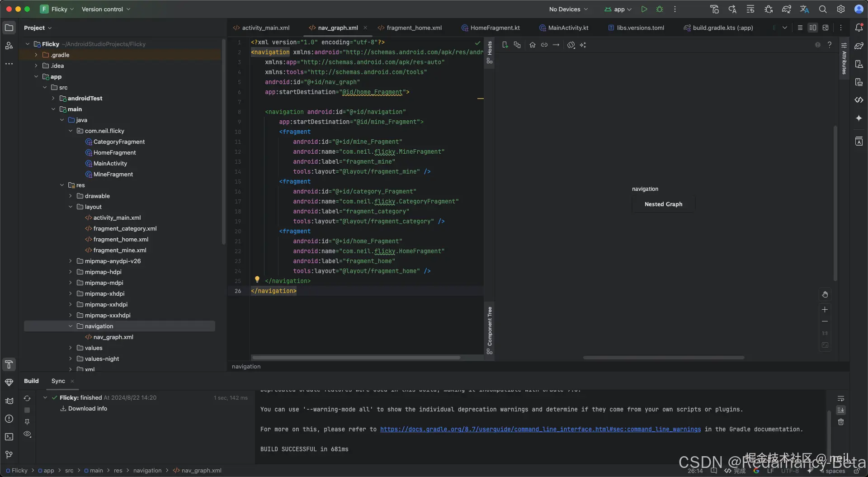868x477 pixels.
Task: Open the Logcat tool window
Action: point(9,401)
